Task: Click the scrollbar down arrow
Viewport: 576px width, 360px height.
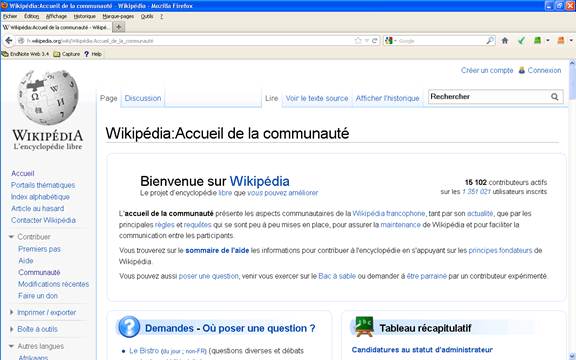Action: pyautogui.click(x=572, y=357)
